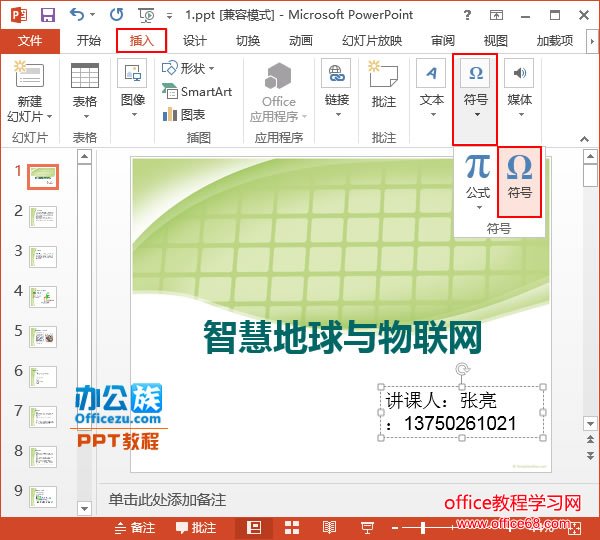Viewport: 600px width, 540px height.
Task: Select slide 8 thumbnail
Action: 43,457
